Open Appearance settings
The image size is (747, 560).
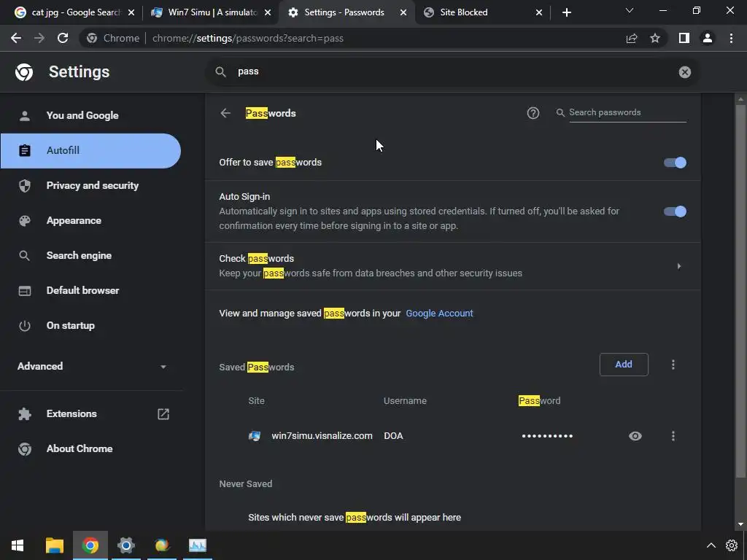click(x=91, y=220)
